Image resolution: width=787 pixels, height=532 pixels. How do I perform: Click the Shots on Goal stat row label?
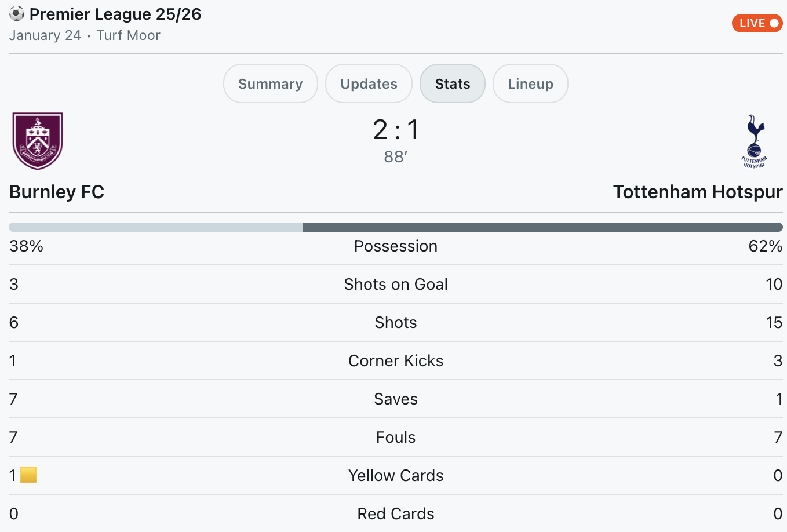pos(396,284)
